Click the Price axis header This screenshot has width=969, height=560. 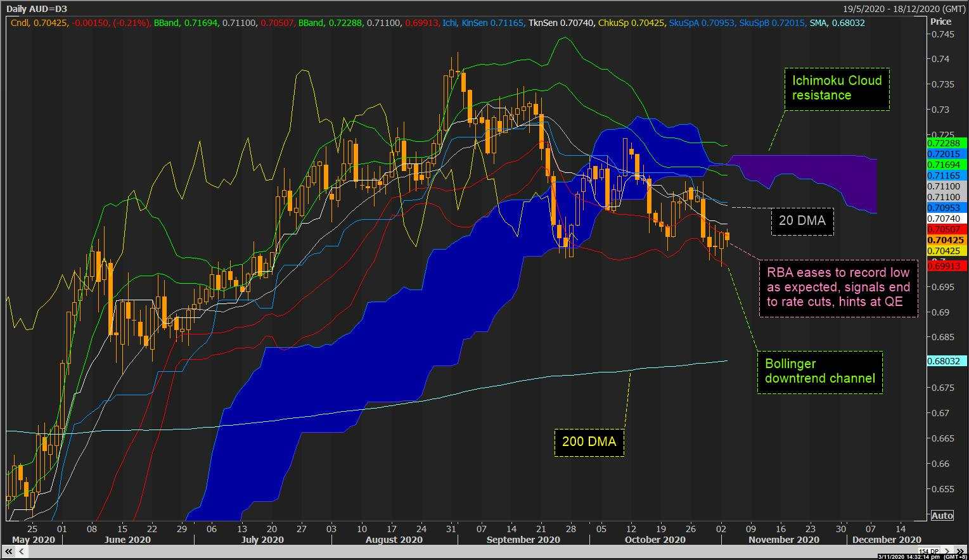click(x=940, y=21)
